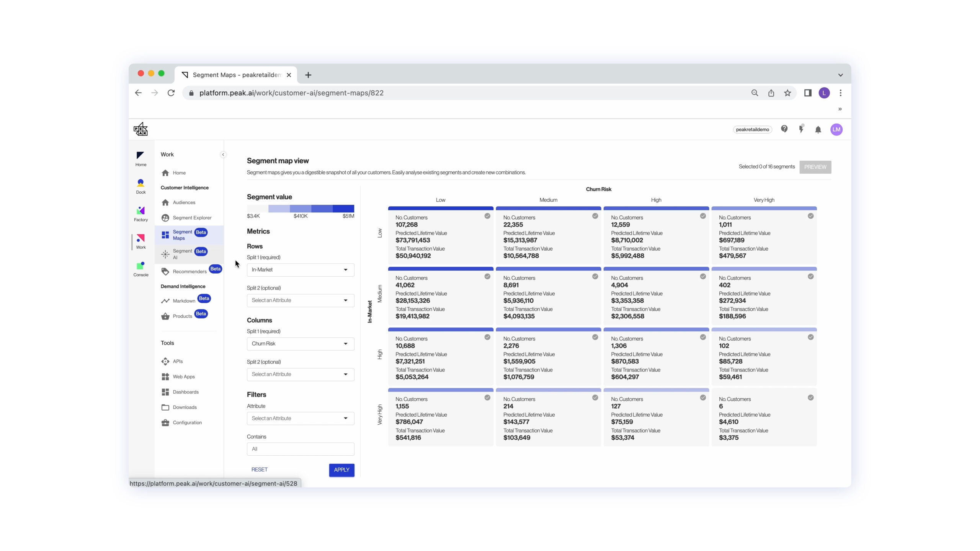
Task: Click the Peak logo
Action: pos(140,129)
